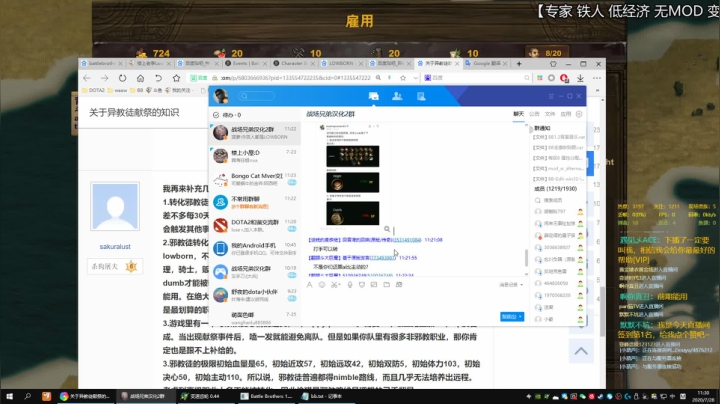Click the Baidu search field in browser

pyautogui.click(x=478, y=78)
